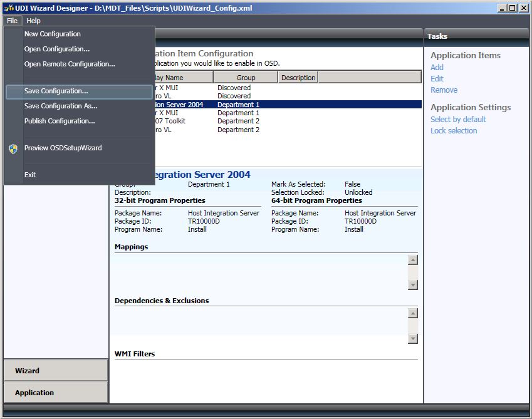This screenshot has height=419, width=532.
Task: Close the UDI Wizard Designer window
Action: [x=523, y=8]
